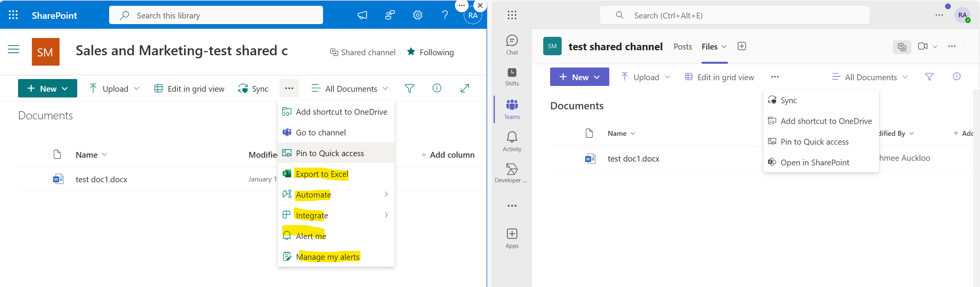Screen dimensions: 980x287
Task: Open the New dropdown in SharePoint
Action: pos(48,88)
